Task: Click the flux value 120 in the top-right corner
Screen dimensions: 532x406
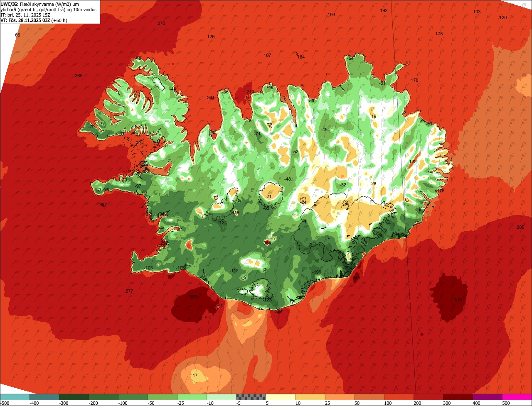Action: tap(503, 17)
